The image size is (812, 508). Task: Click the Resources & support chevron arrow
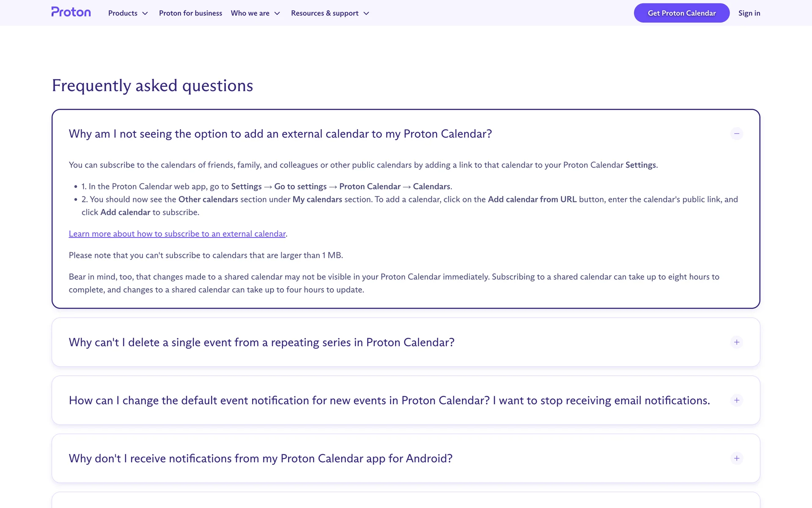tap(366, 14)
